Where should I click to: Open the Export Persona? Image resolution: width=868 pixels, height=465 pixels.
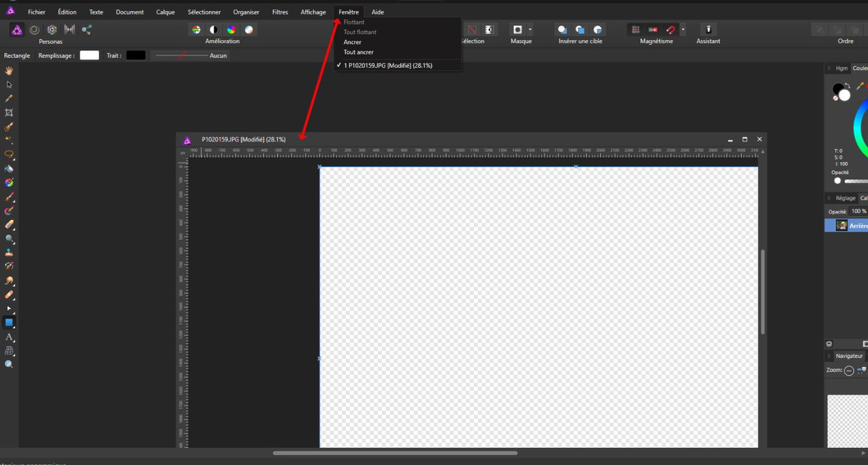87,30
